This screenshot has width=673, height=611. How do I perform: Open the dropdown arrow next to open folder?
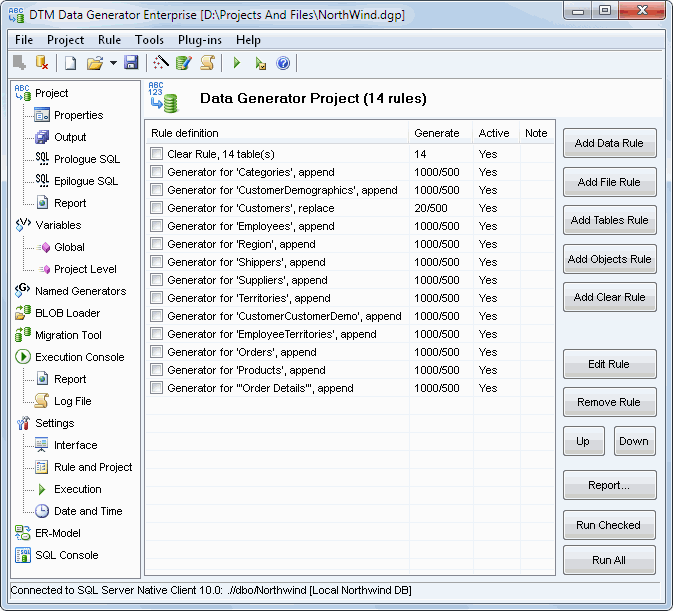pos(113,63)
